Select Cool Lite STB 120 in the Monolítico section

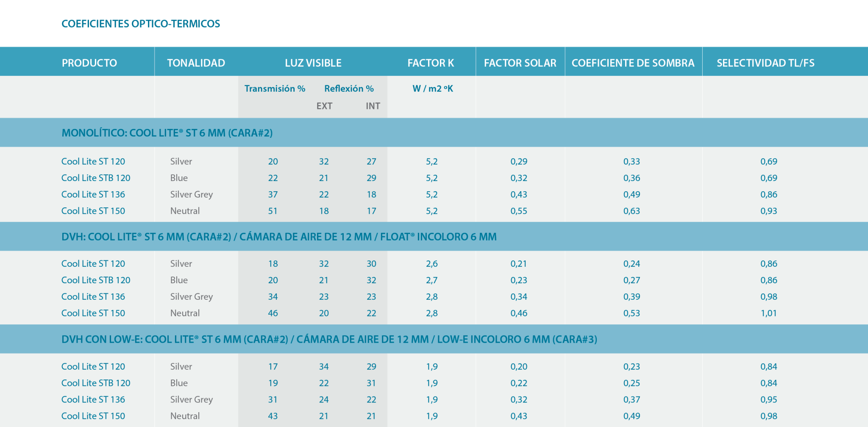[96, 178]
